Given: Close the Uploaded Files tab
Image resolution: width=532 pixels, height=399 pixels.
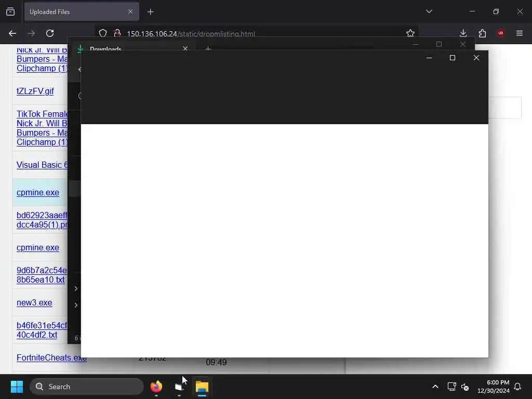Looking at the screenshot, I should pyautogui.click(x=130, y=11).
